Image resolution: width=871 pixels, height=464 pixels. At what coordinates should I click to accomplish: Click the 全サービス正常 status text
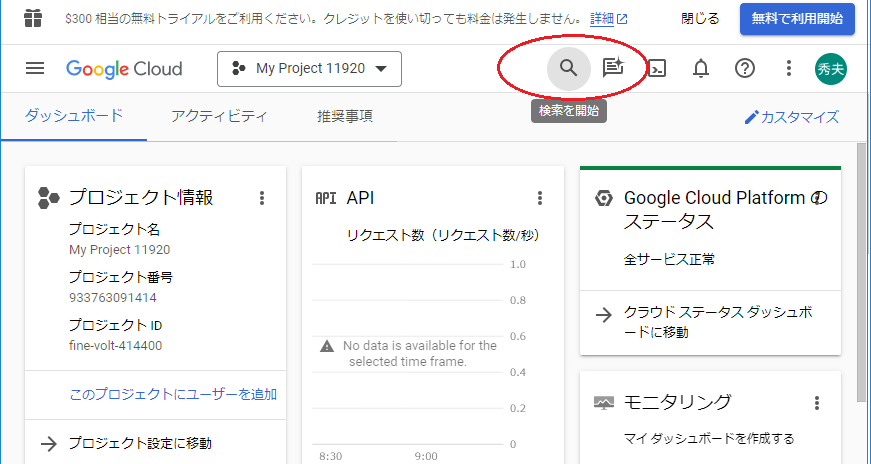pos(669,260)
